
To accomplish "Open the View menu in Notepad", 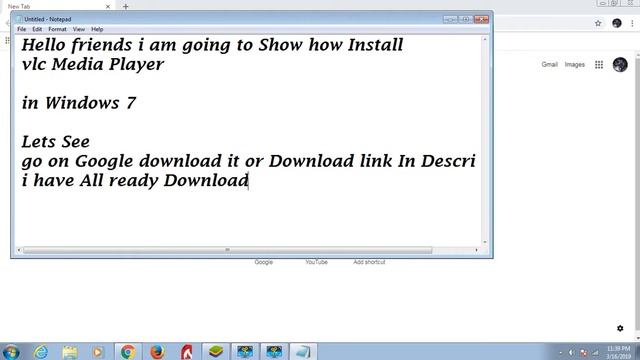I will (79, 29).
